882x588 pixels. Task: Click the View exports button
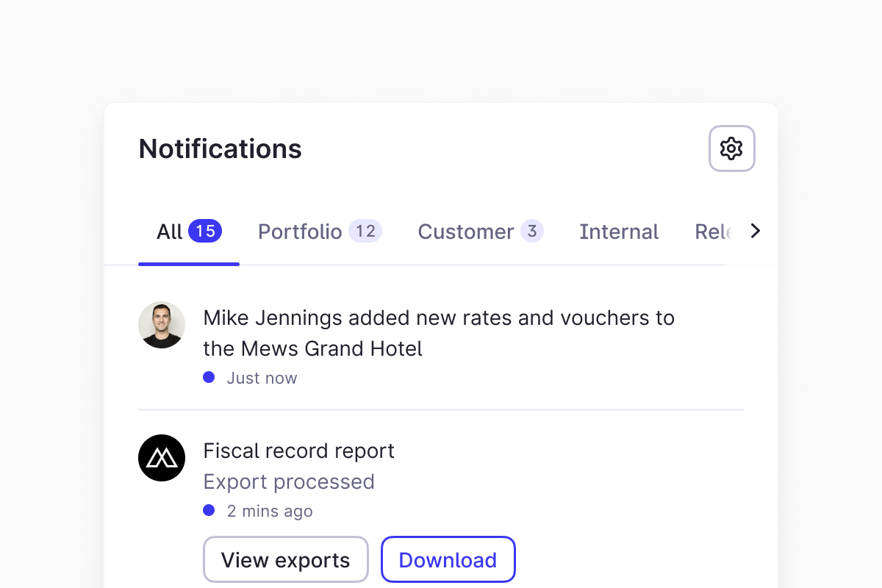click(x=285, y=559)
